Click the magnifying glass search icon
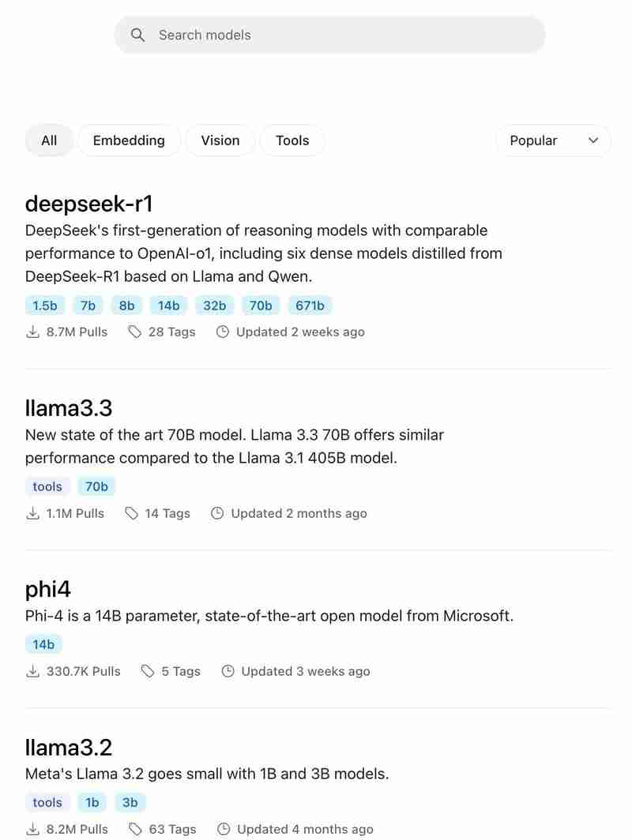This screenshot has height=840, width=632. (137, 36)
